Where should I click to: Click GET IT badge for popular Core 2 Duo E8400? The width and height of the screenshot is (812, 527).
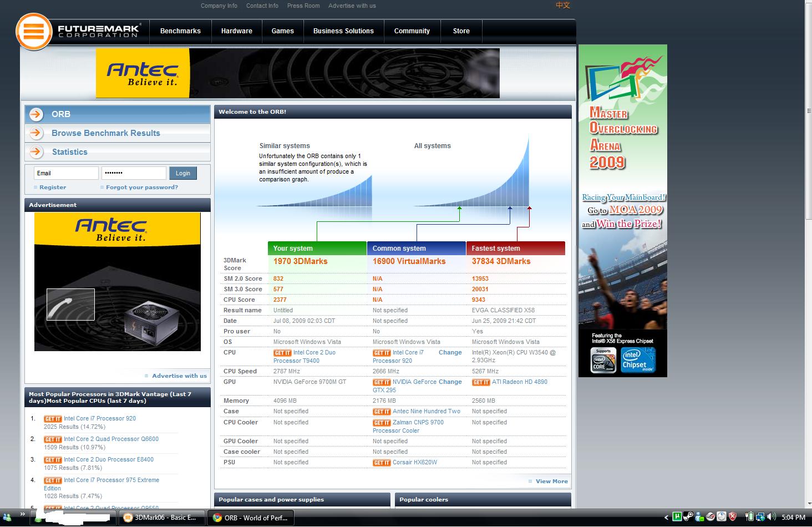tap(53, 460)
